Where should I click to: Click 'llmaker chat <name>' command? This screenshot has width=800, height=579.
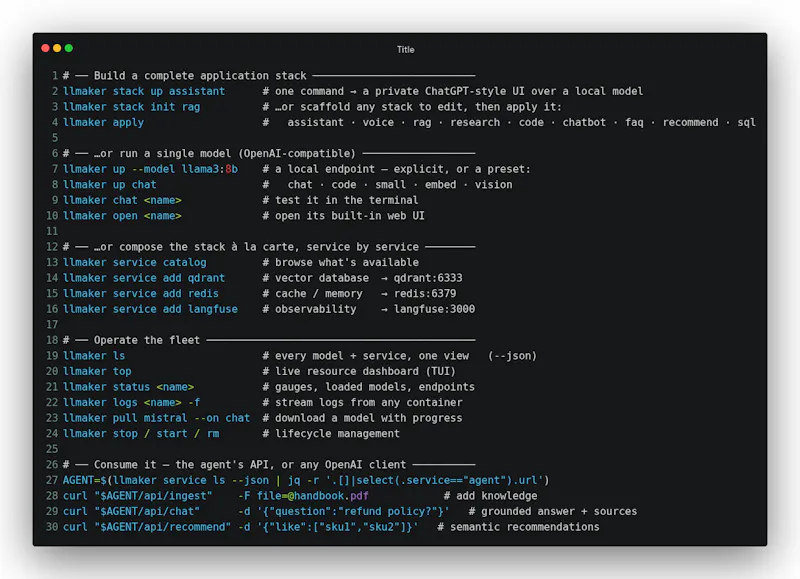pyautogui.click(x=122, y=200)
